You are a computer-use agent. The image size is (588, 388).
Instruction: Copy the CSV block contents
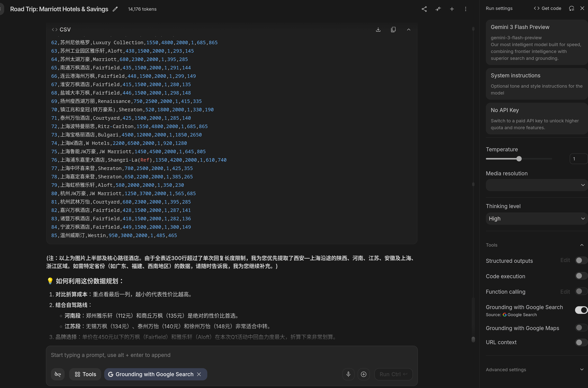click(393, 30)
